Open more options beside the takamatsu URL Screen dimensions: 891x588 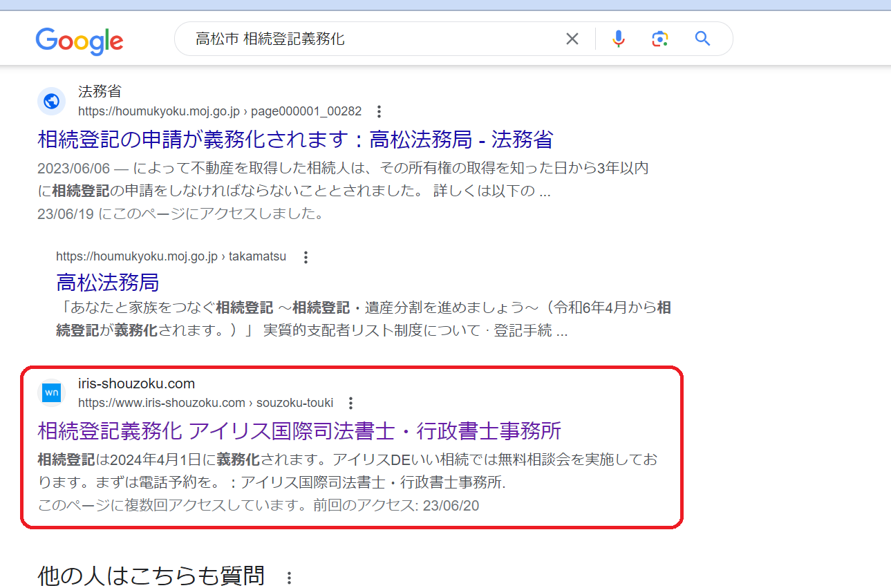(x=306, y=257)
